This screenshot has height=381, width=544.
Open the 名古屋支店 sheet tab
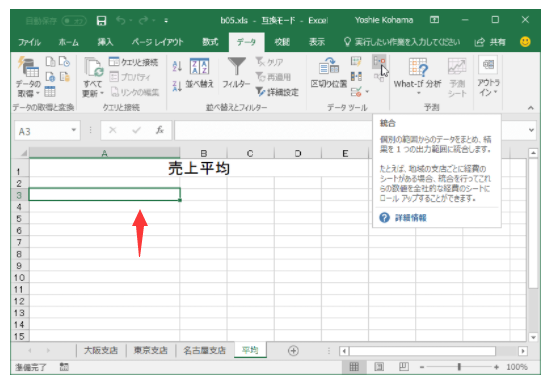(205, 350)
